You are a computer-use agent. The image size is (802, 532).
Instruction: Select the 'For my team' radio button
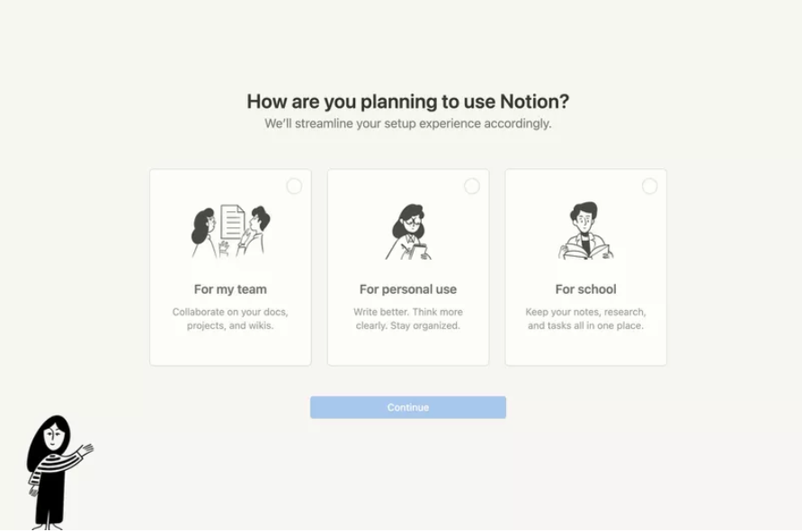tap(295, 187)
